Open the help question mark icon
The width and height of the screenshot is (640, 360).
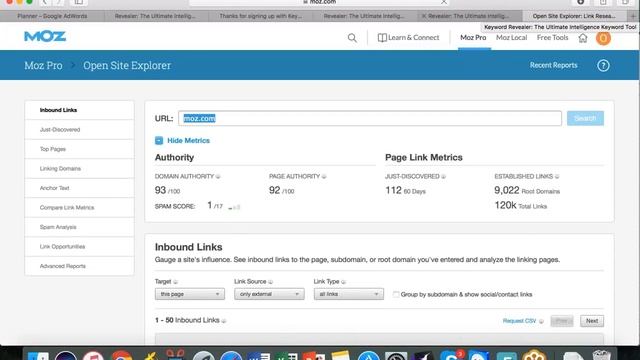603,66
